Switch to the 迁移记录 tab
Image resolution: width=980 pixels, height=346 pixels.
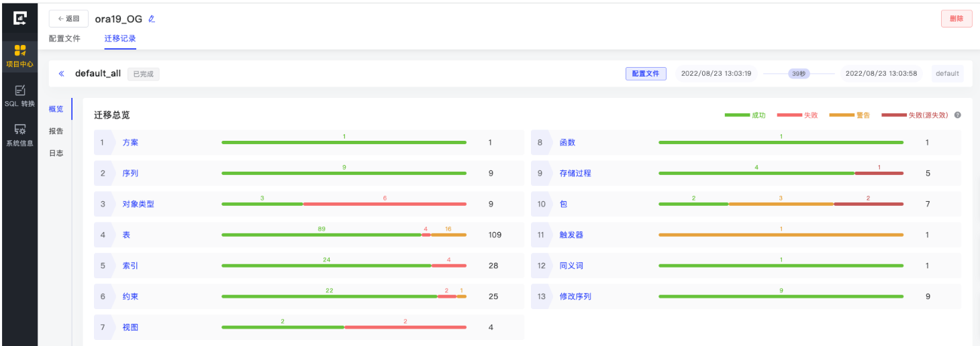(x=120, y=39)
